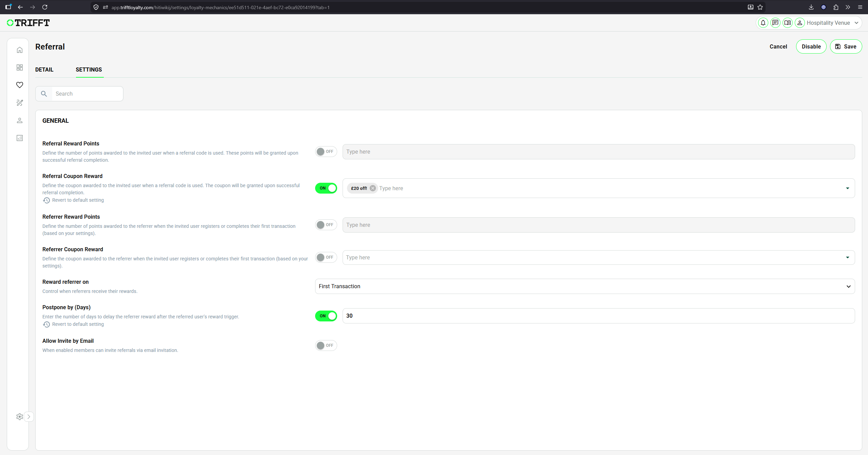Open the dashboard grid icon in sidebar

(x=20, y=67)
